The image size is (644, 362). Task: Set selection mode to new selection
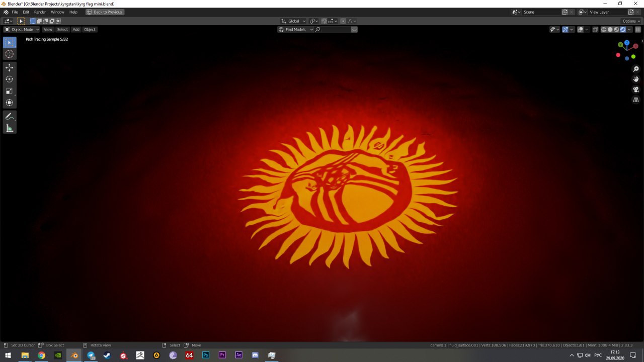33,21
